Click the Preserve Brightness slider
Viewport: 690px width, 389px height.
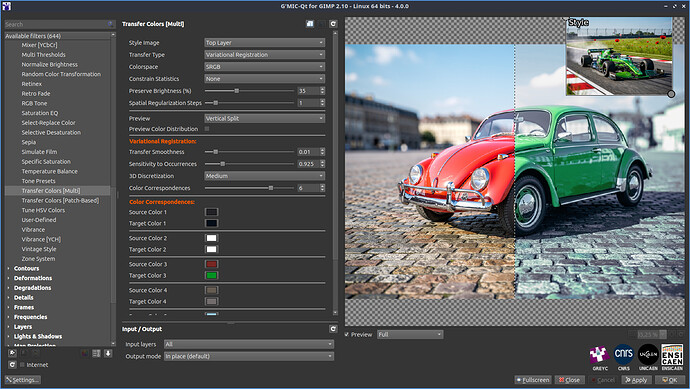(250, 91)
